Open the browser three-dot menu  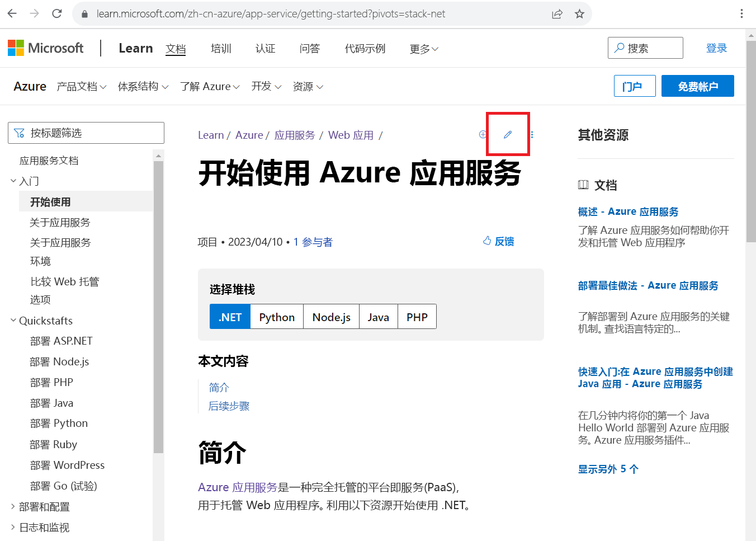tap(741, 13)
